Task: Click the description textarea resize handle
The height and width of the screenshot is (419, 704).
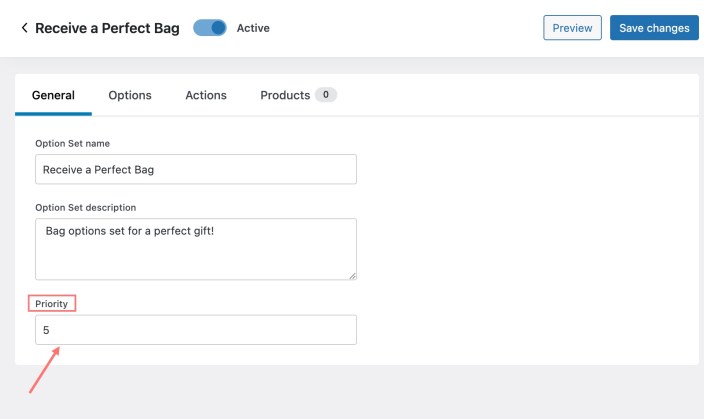Action: tap(351, 274)
